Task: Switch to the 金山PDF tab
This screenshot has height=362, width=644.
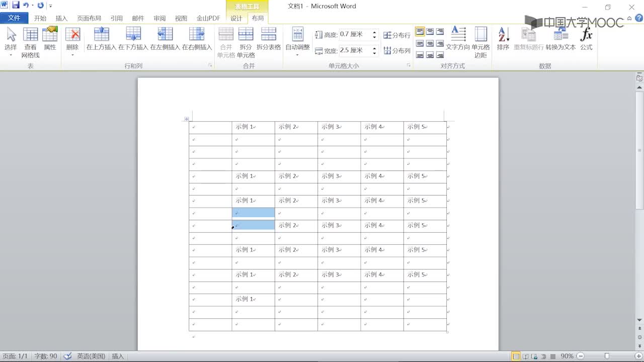Action: 208,18
